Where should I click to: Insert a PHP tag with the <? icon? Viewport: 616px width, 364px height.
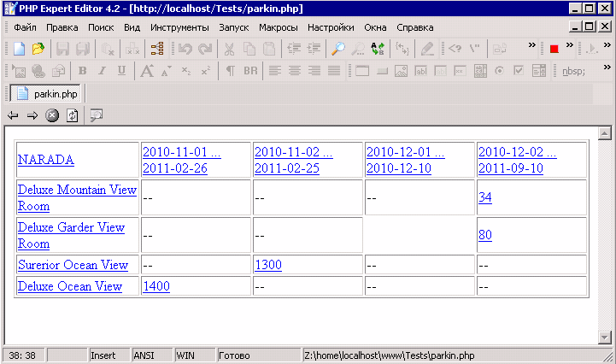point(455,49)
